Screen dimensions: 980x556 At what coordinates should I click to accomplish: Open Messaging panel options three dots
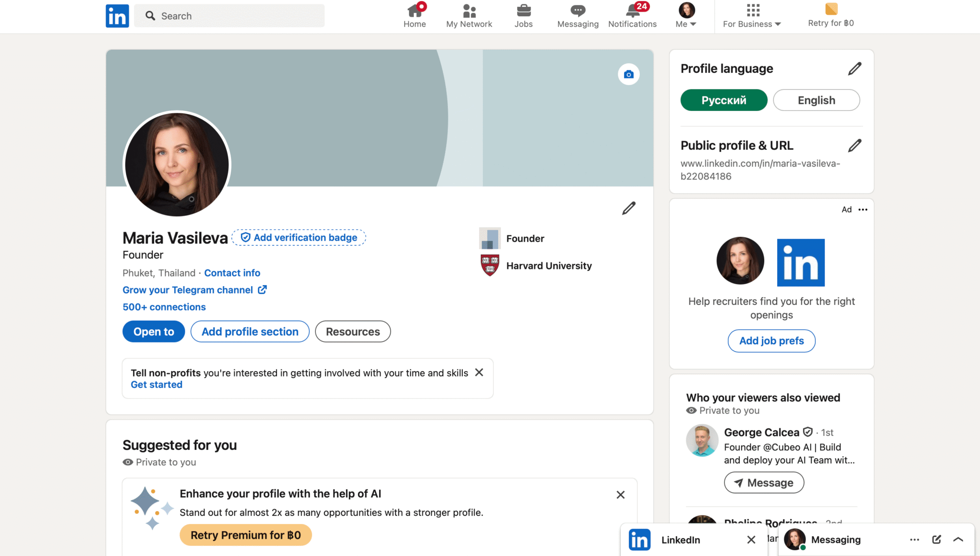[914, 540]
